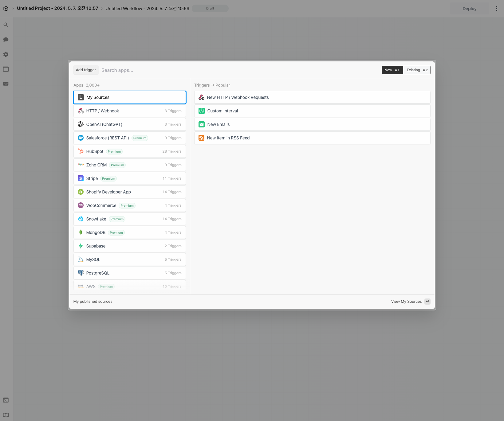Click the Premium badge beside Stripe
504x421 pixels.
[x=108, y=178]
